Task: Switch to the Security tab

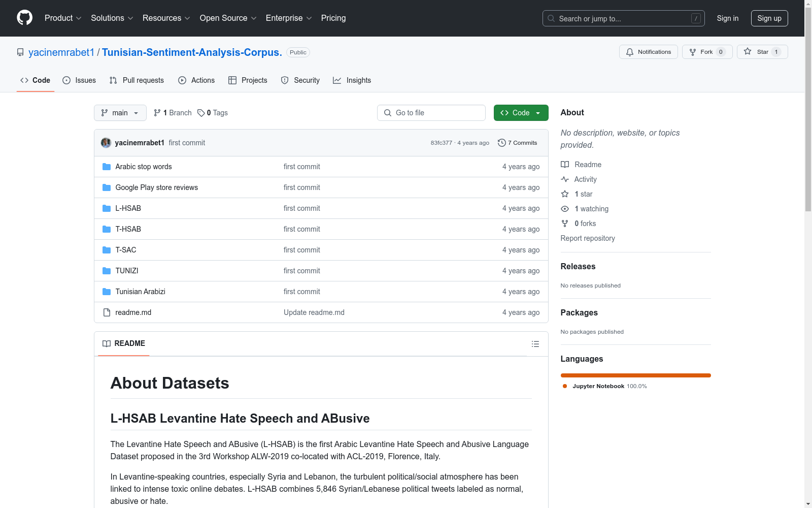Action: 300,80
